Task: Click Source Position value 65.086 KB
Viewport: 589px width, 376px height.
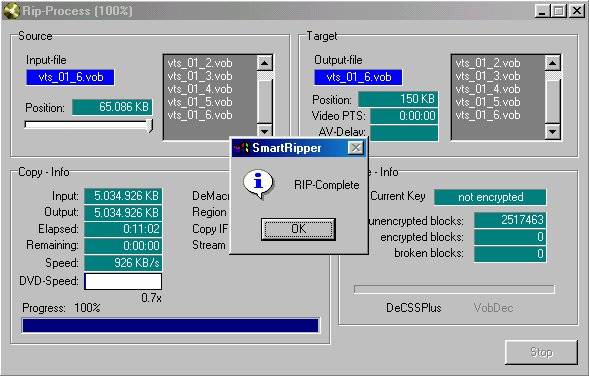Action: pos(112,107)
